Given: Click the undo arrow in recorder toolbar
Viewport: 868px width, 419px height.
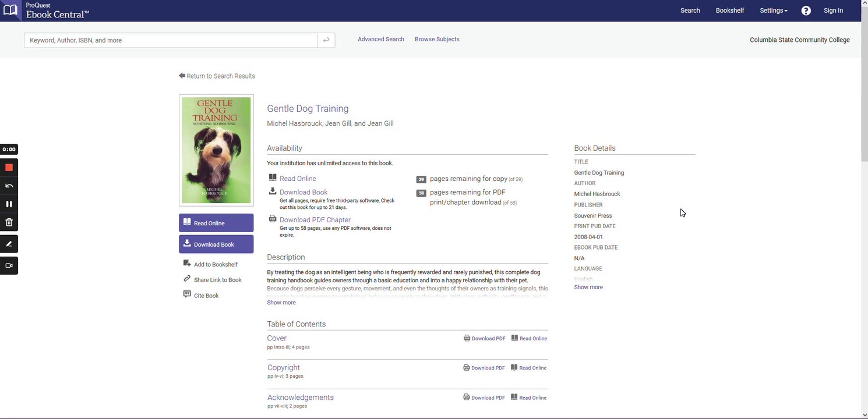Looking at the screenshot, I should point(9,186).
